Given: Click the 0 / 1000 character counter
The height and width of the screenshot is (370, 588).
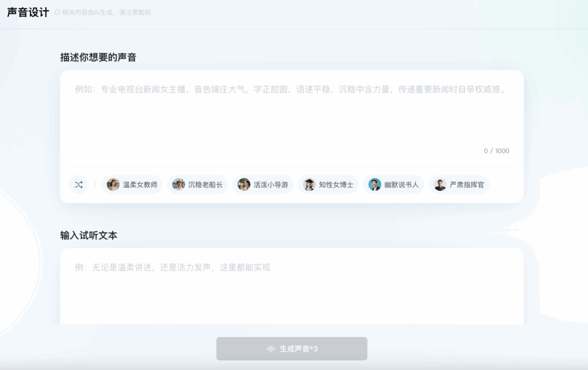Looking at the screenshot, I should tap(496, 151).
